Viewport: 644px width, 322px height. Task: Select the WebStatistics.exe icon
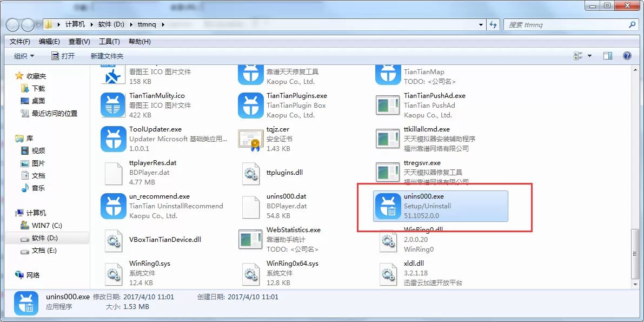click(x=250, y=240)
